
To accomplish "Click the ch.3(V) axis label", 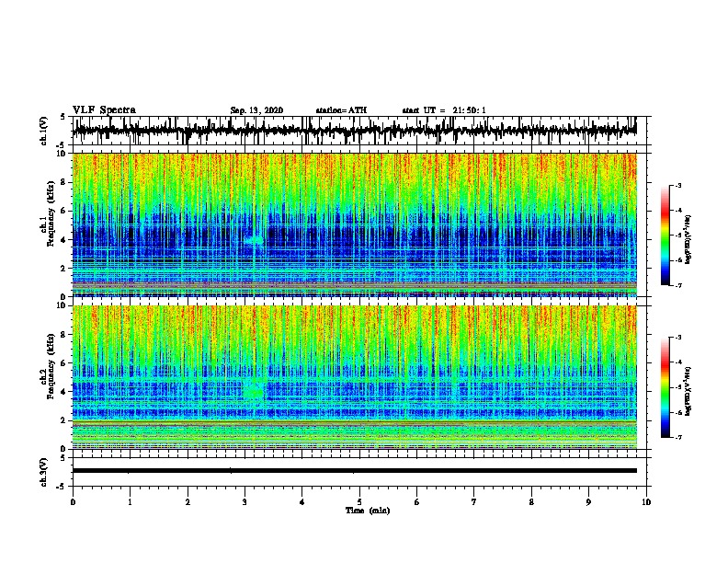I will tap(44, 473).
